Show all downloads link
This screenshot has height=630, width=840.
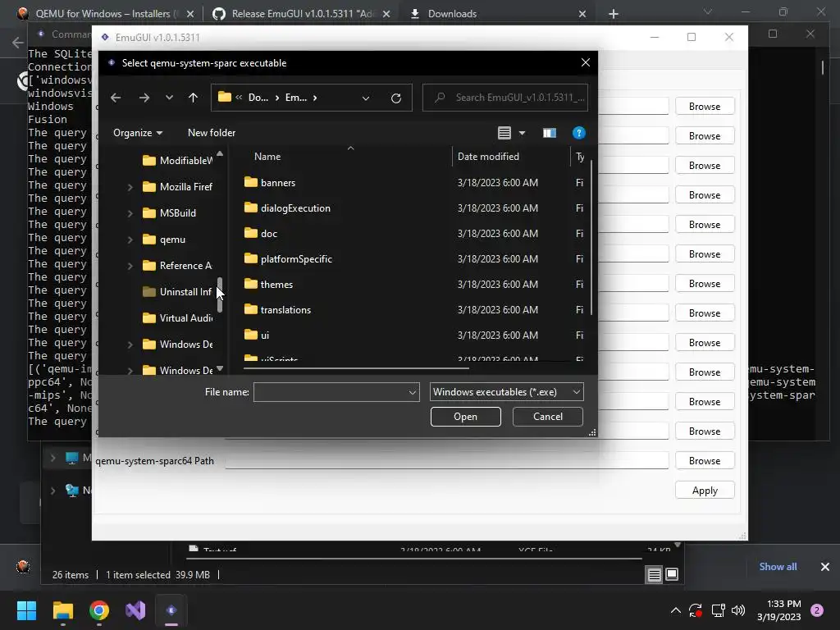(x=778, y=567)
